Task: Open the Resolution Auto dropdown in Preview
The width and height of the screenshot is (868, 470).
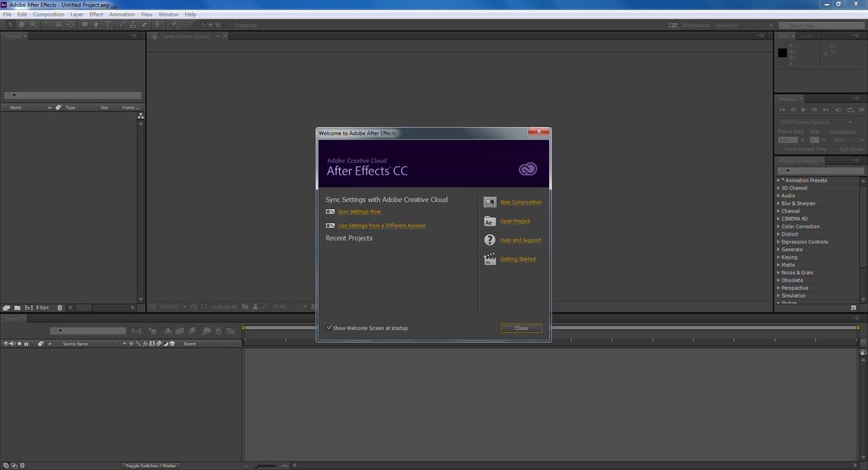Action: click(848, 140)
